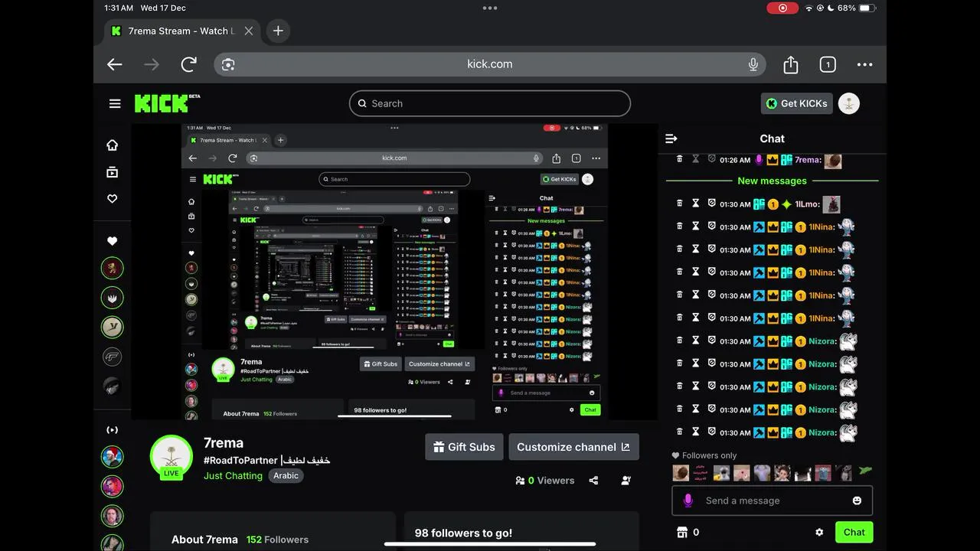Open the emoji picker in chat input
Viewport: 980px width, 551px height.
point(857,500)
